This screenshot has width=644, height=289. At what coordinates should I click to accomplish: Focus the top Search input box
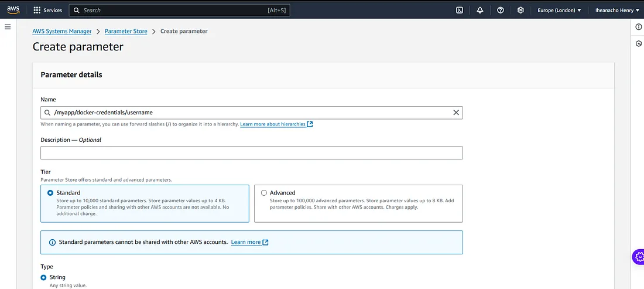[x=180, y=11]
